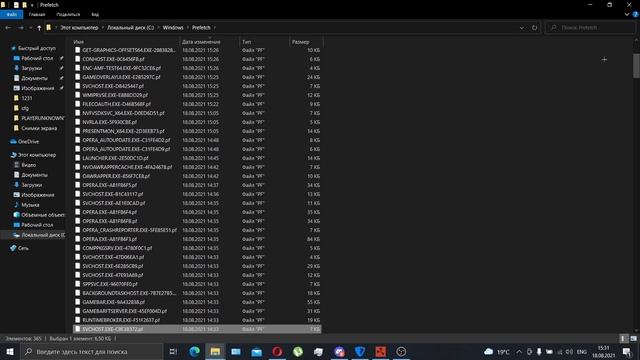Show hidden system tray icons
Viewport: 640px width, 360px height.
[x=519, y=351]
